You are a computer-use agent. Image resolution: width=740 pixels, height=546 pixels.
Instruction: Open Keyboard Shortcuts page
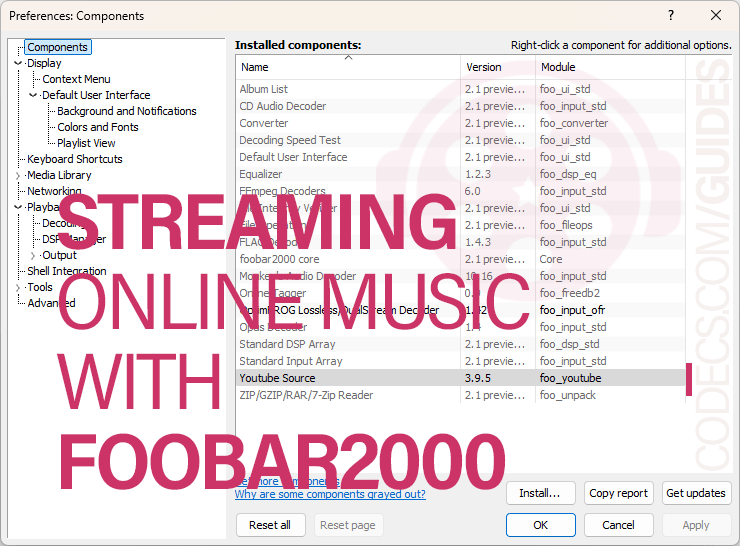75,159
